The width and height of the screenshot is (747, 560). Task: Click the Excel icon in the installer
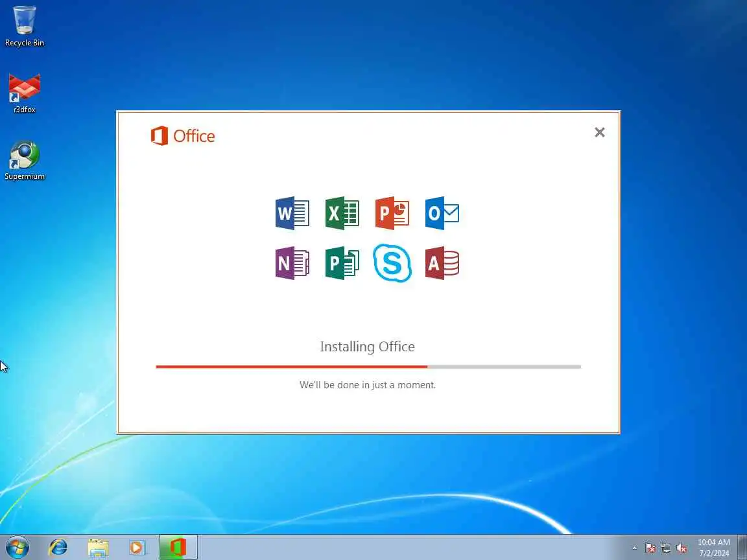coord(342,213)
